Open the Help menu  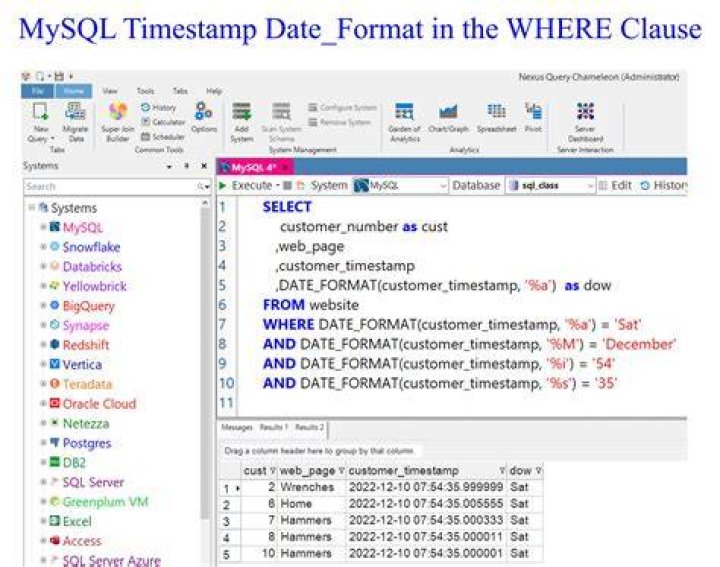coord(214,91)
